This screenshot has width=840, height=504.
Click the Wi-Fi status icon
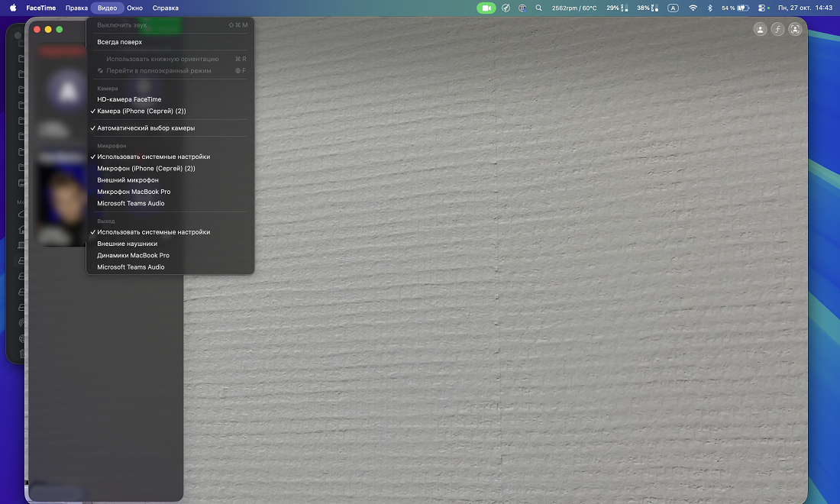click(693, 8)
